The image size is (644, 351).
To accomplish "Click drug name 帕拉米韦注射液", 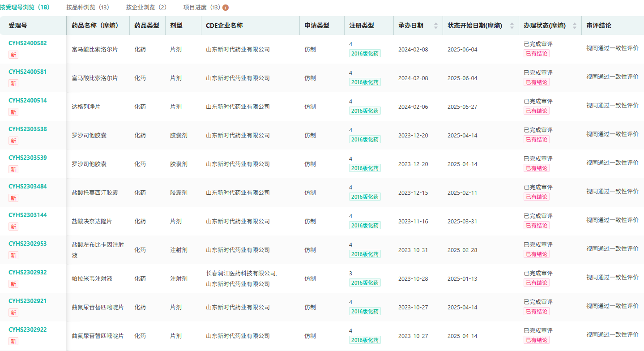I will tap(92, 278).
